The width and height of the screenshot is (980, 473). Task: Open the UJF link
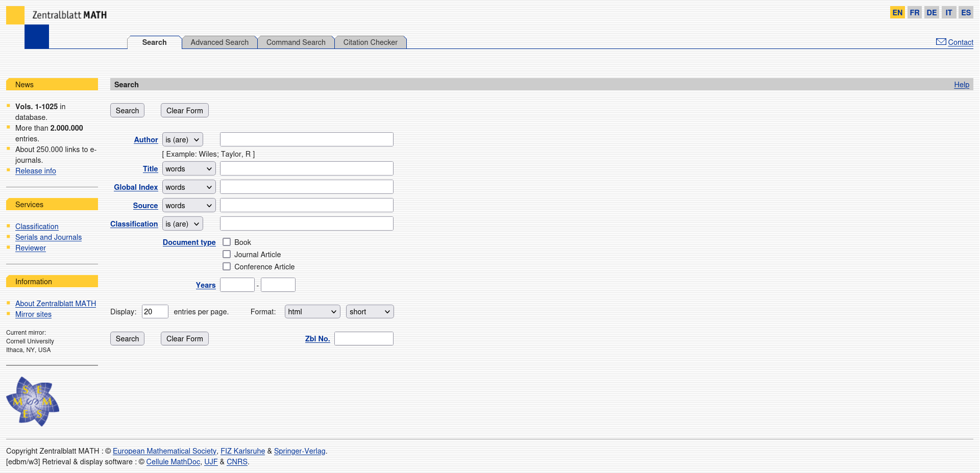pos(211,462)
